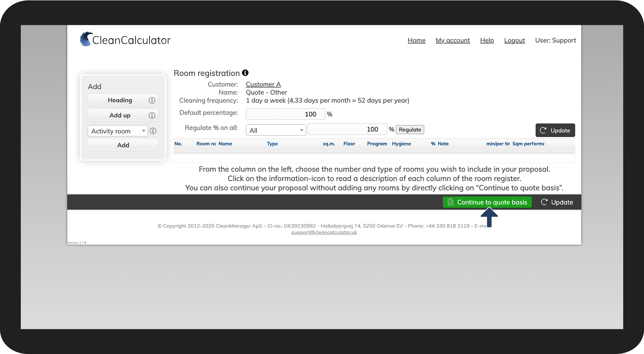Select the Logout link
The height and width of the screenshot is (354, 644).
click(514, 40)
